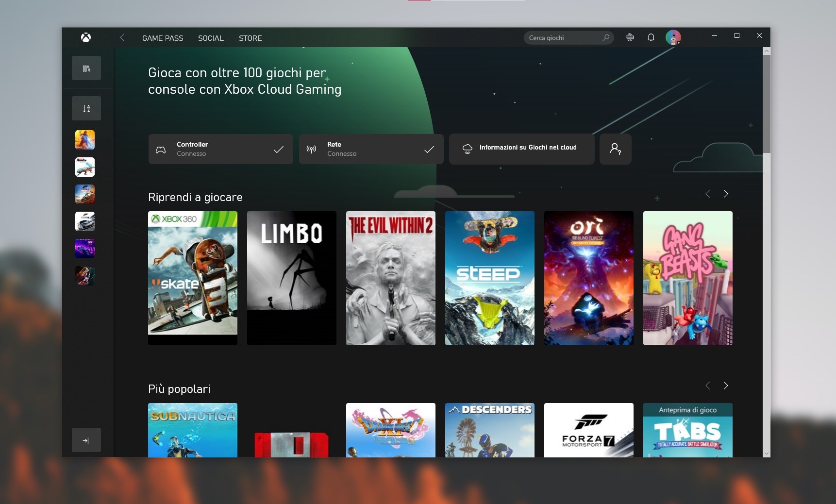836x504 pixels.
Task: Open the notifications bell
Action: coord(651,37)
